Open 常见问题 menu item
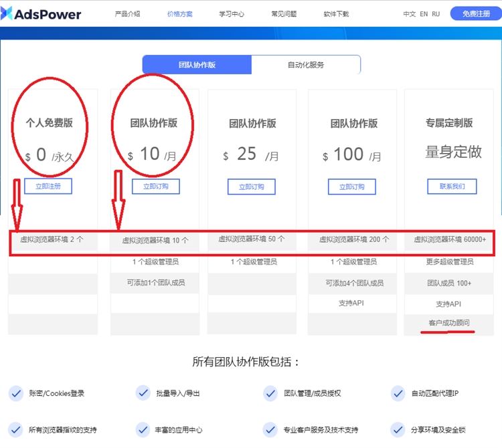Screen dimensions: 502x448 (284, 14)
